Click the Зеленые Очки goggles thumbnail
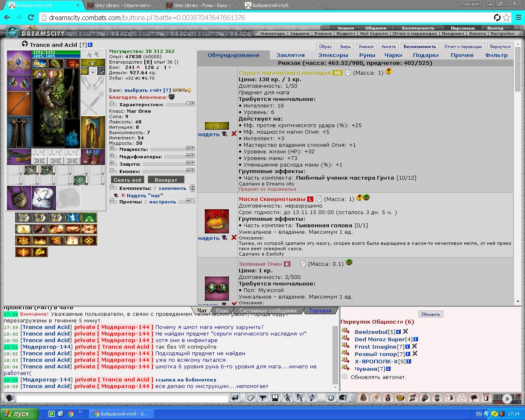The image size is (525, 420). (x=217, y=288)
